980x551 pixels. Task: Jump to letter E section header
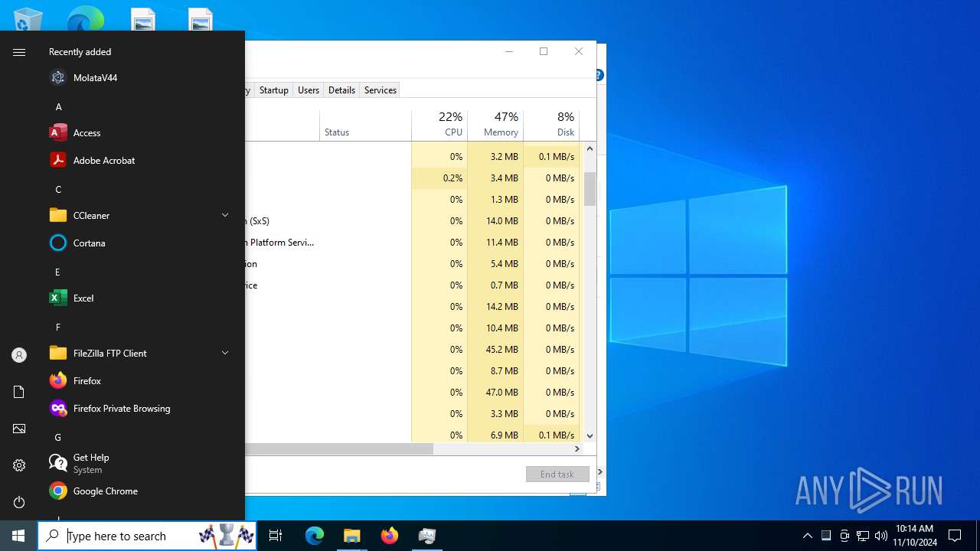point(57,272)
